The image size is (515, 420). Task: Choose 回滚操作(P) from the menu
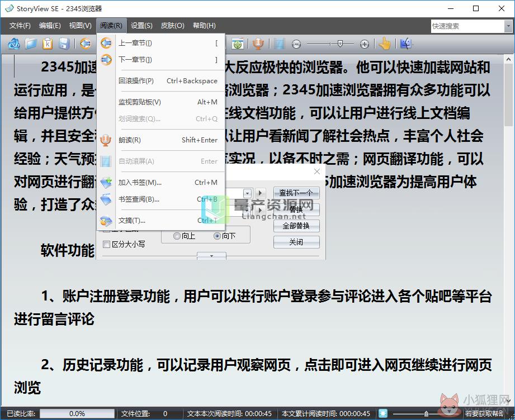[161, 81]
